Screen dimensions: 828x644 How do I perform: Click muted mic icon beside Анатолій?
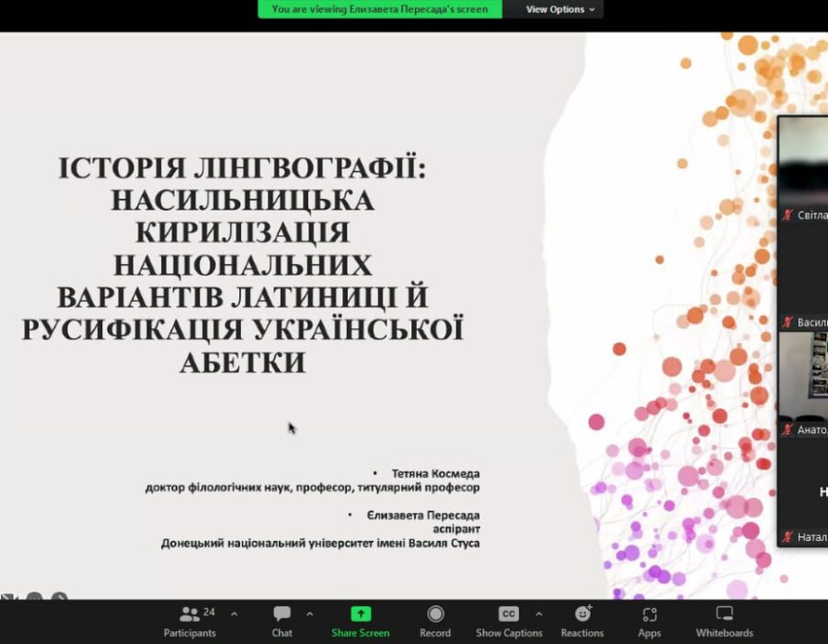click(788, 430)
